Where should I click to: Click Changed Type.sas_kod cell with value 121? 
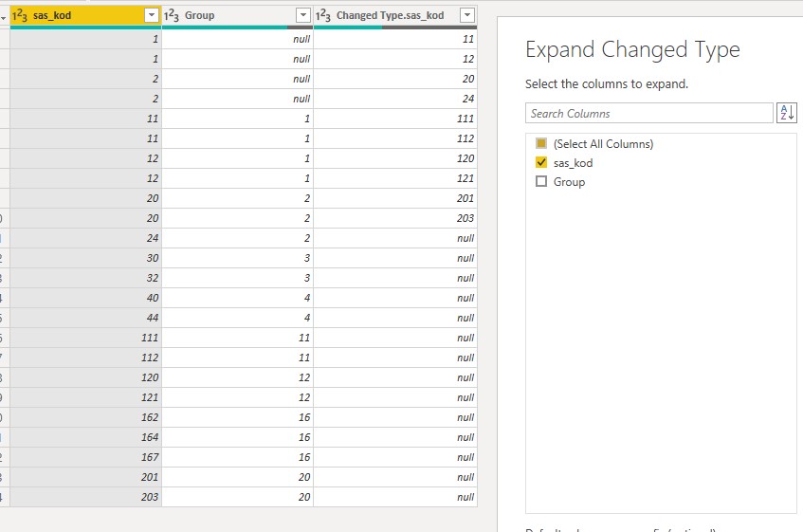[394, 178]
